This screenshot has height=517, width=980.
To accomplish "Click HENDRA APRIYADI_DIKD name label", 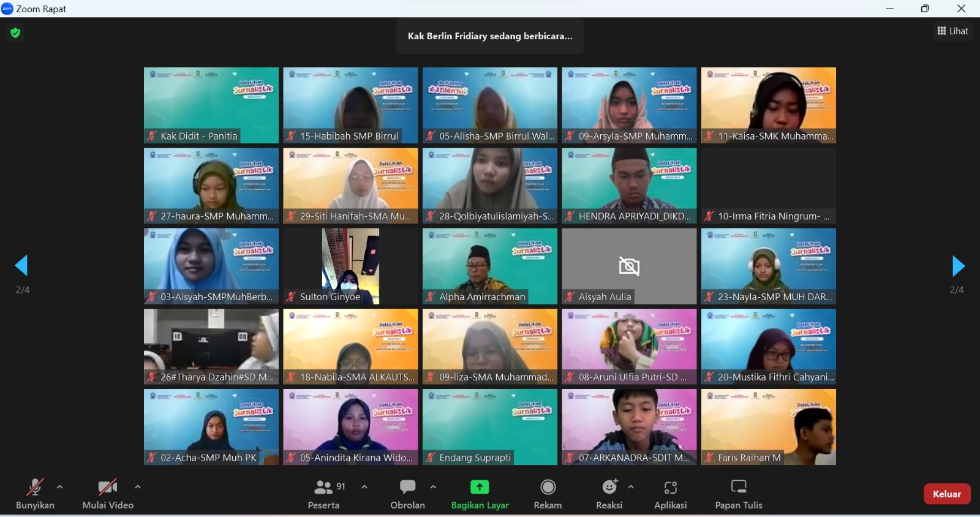I will 635,216.
